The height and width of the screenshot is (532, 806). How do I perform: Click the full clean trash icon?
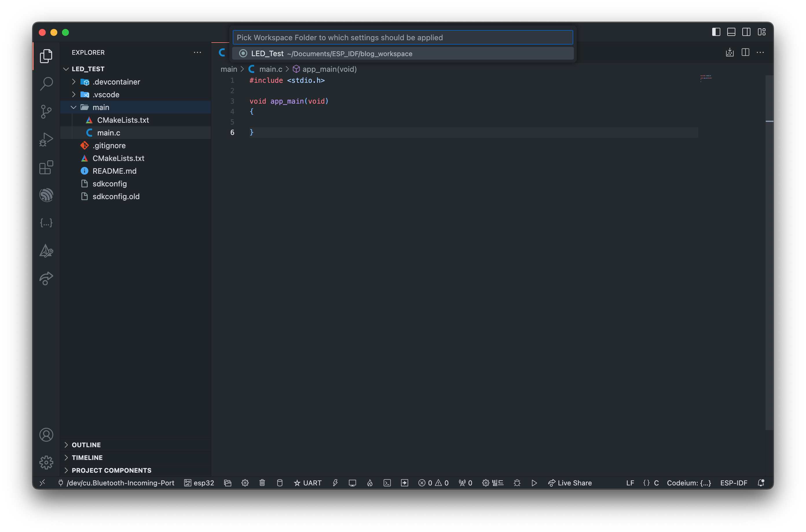click(x=262, y=483)
